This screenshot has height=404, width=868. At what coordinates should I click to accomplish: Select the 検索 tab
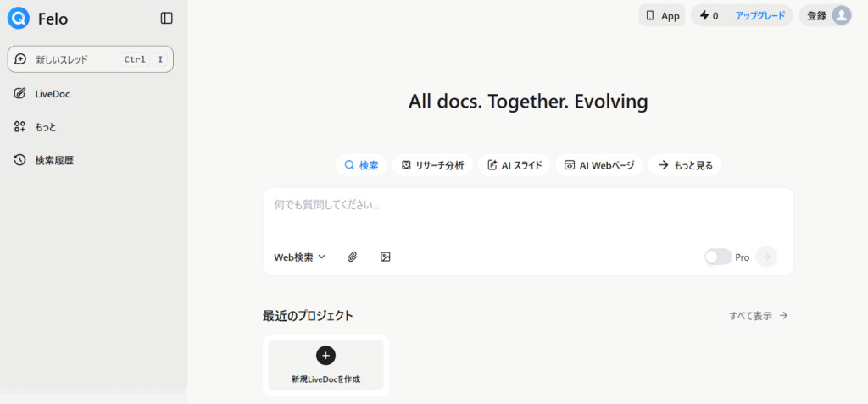coord(361,165)
